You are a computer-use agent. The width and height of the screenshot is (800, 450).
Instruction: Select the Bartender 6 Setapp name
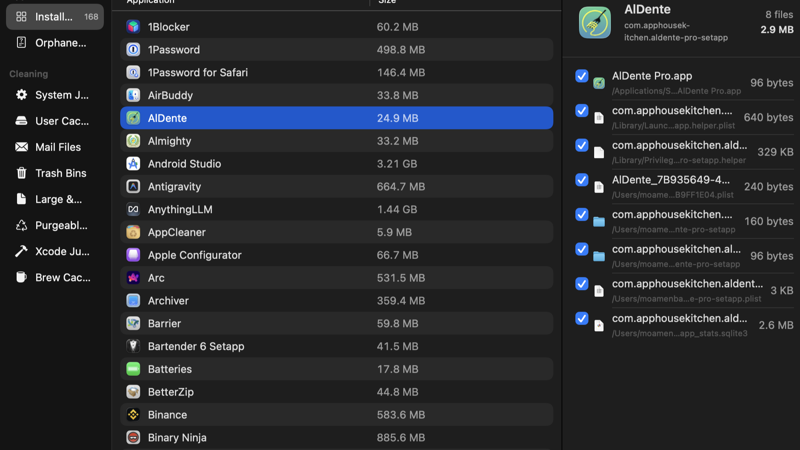click(196, 346)
